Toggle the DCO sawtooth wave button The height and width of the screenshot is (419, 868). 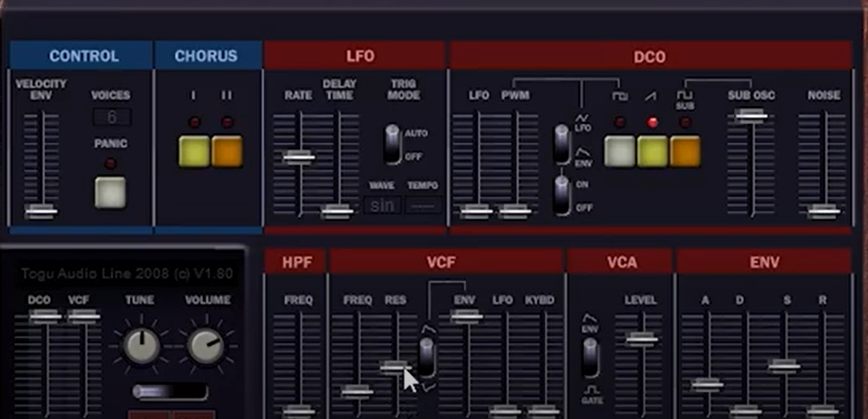click(x=652, y=151)
